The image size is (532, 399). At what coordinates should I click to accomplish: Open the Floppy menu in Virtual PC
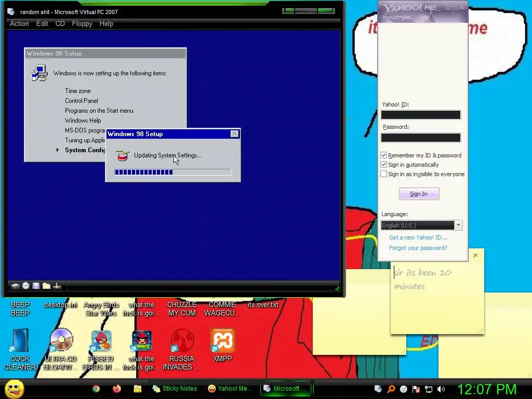coord(82,24)
